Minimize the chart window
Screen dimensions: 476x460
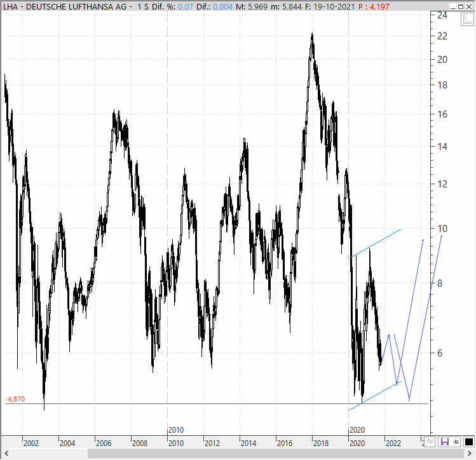coord(453,6)
